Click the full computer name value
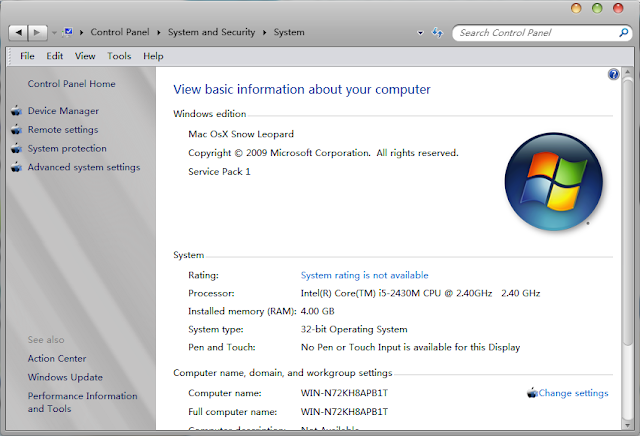The image size is (640, 436). pyautogui.click(x=344, y=412)
